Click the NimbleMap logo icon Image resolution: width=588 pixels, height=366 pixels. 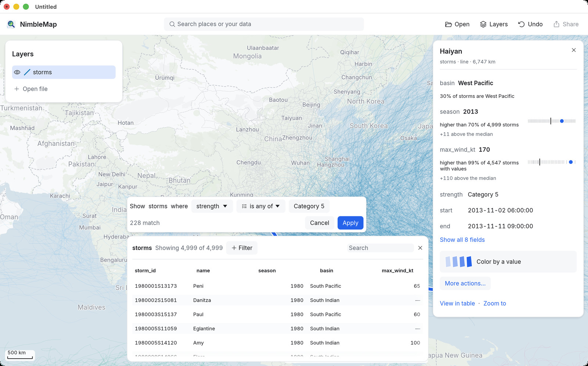[x=11, y=24]
